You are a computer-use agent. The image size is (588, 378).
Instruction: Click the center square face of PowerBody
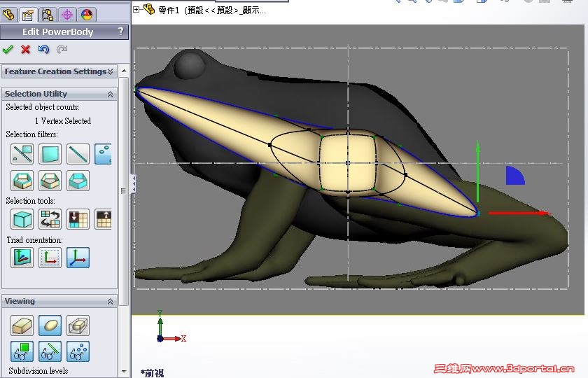pos(348,164)
